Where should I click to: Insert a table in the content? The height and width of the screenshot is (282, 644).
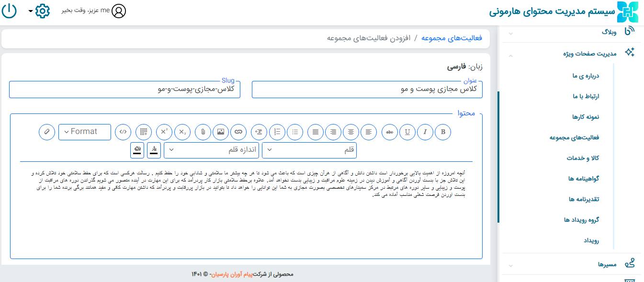coord(144,132)
